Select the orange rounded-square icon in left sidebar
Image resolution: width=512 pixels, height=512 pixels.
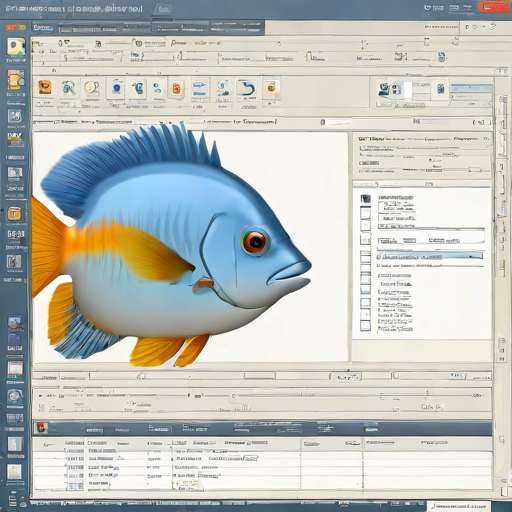(x=14, y=213)
